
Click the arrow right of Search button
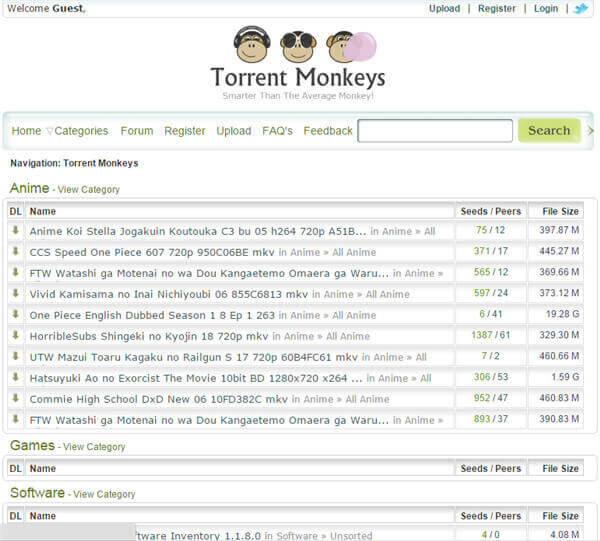click(590, 130)
